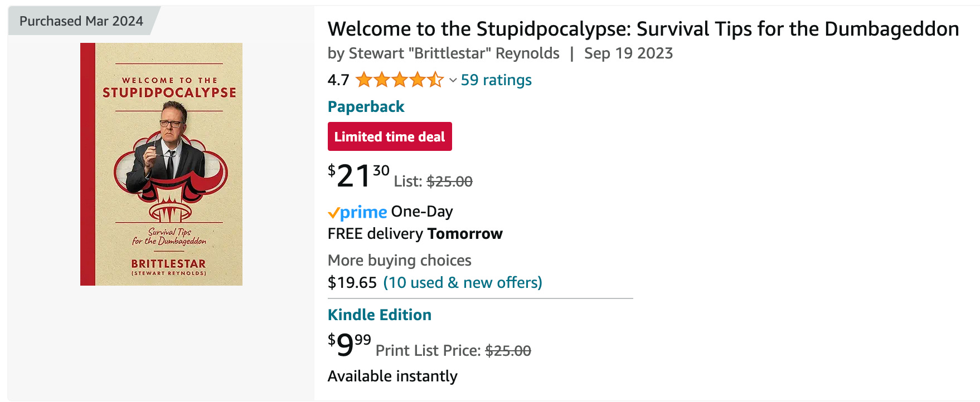Click the orange star rating icons
980x402 pixels.
click(399, 80)
